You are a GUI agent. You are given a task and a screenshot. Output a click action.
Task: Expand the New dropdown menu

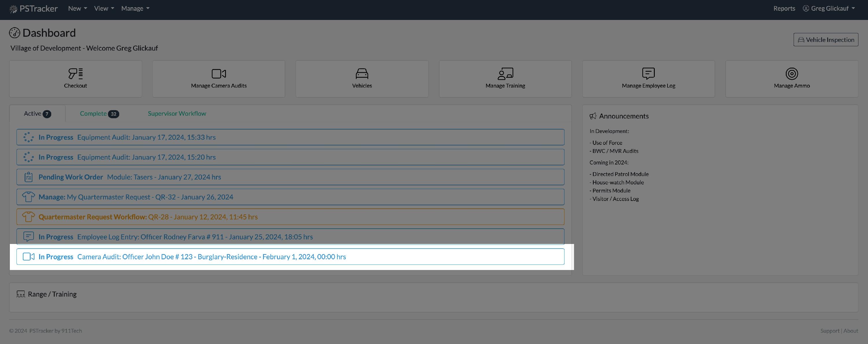click(78, 8)
